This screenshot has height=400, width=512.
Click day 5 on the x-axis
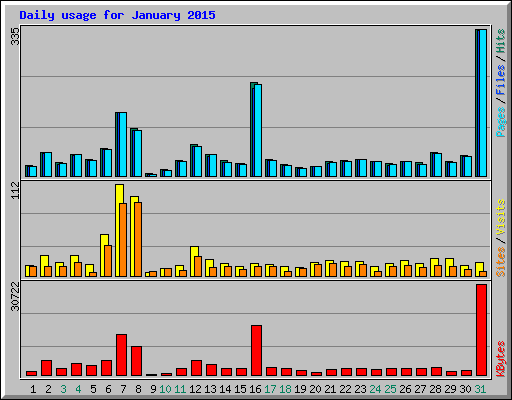93,389
